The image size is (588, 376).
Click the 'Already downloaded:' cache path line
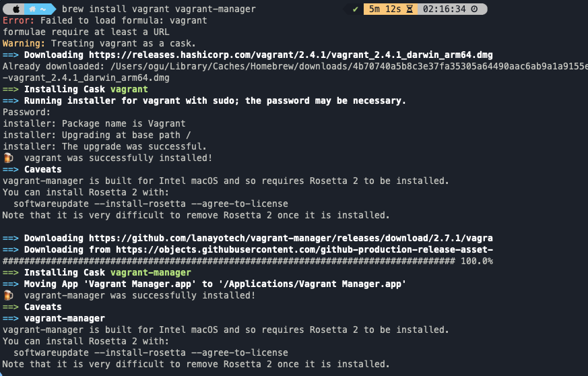(x=295, y=66)
